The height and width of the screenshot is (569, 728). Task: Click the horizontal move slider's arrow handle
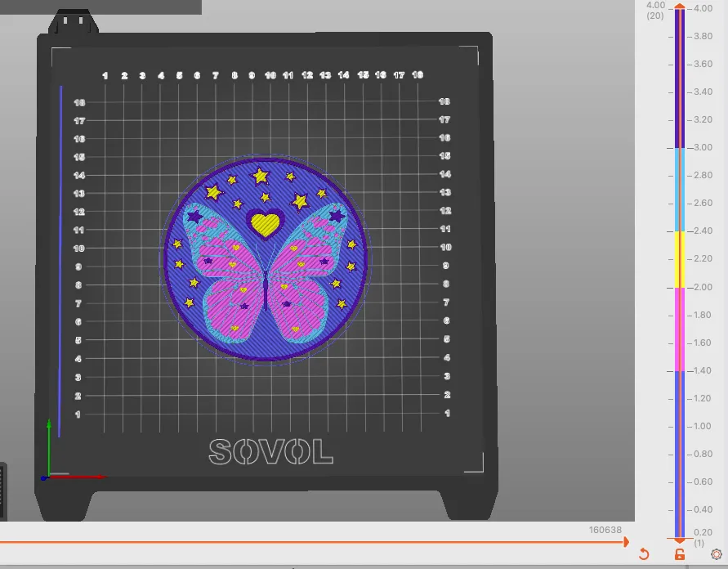626,541
